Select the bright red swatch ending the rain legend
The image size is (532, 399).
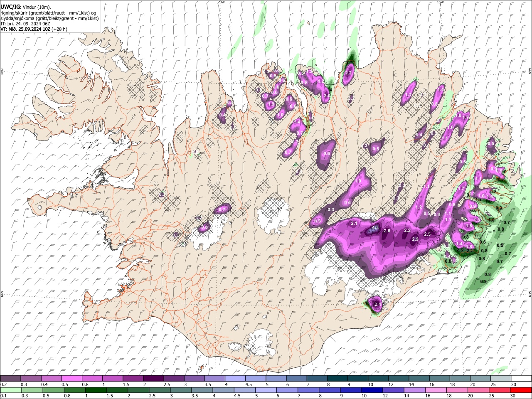521,390
